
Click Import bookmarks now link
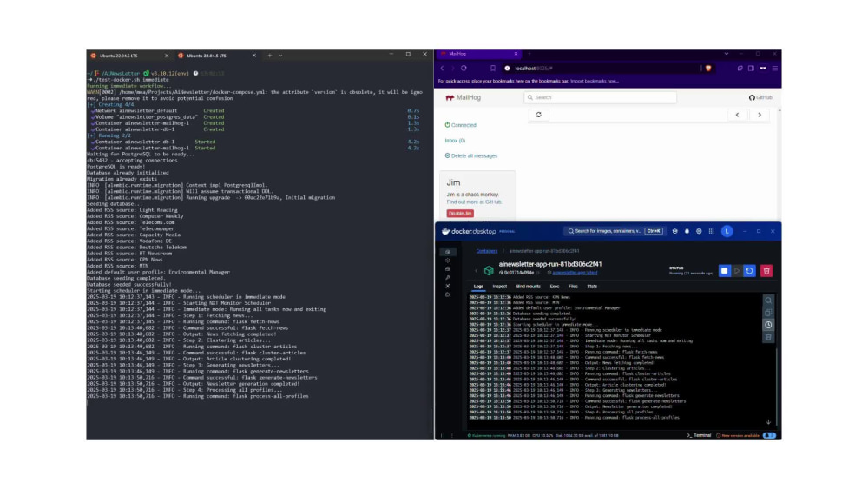pos(595,81)
